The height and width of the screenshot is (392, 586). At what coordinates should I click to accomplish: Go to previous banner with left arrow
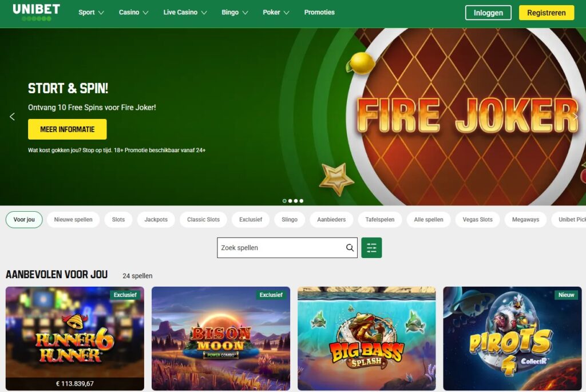click(x=12, y=117)
